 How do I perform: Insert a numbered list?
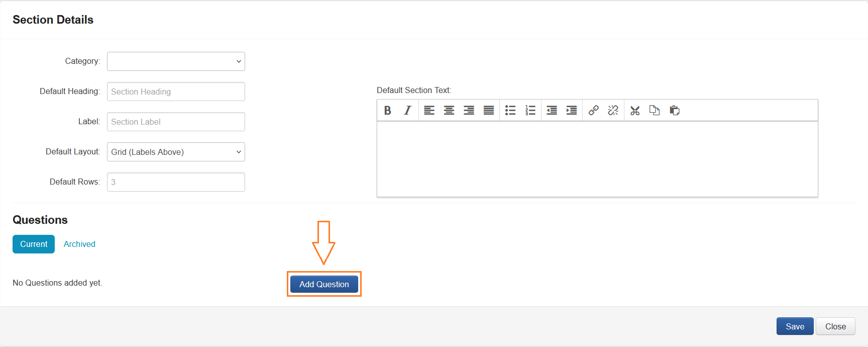(x=530, y=111)
